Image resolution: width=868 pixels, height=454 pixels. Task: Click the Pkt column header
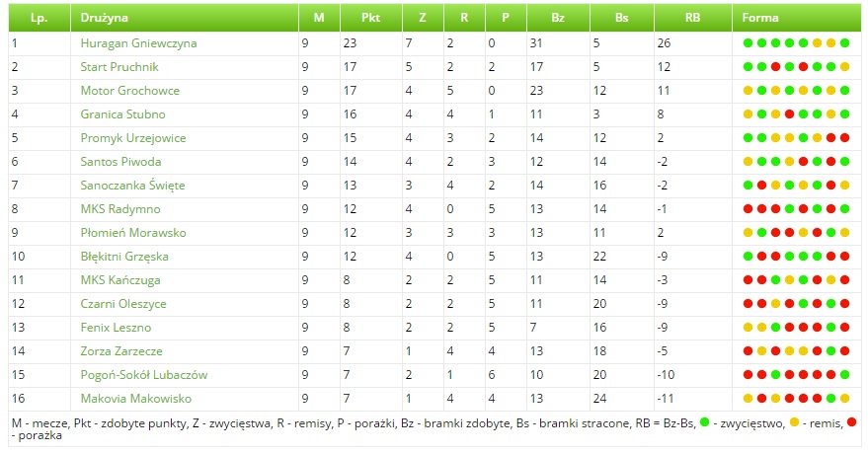370,18
